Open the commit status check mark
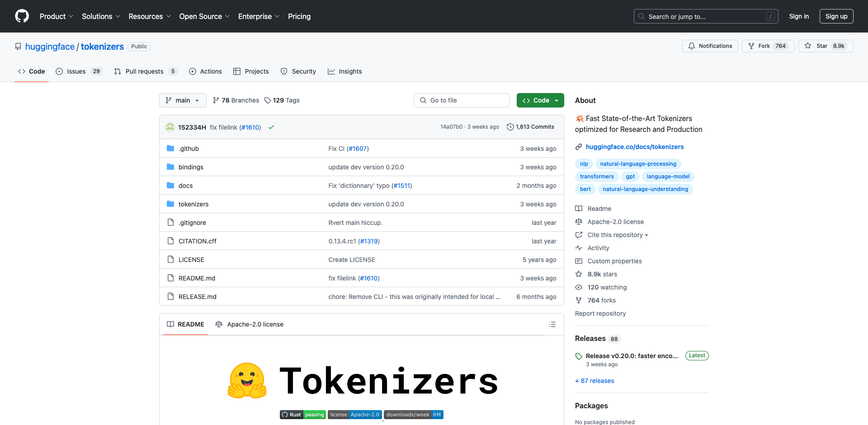 pos(271,127)
